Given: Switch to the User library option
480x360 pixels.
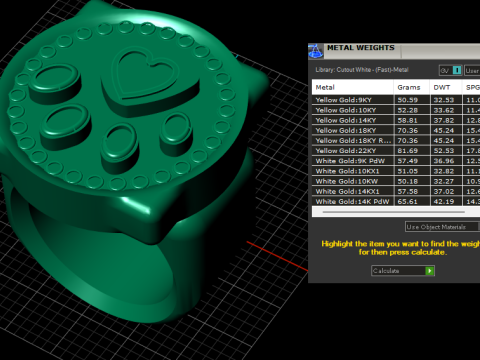Looking at the screenshot, I should click(472, 70).
